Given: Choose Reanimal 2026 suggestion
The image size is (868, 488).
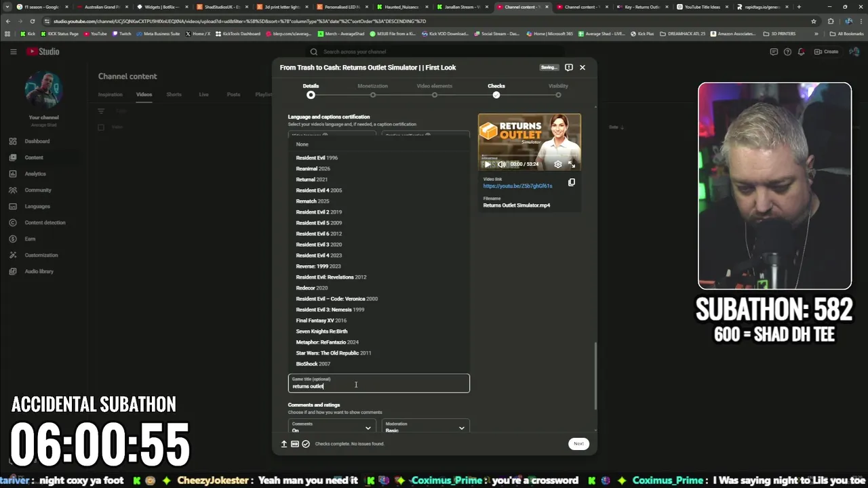Looking at the screenshot, I should click(x=378, y=169).
